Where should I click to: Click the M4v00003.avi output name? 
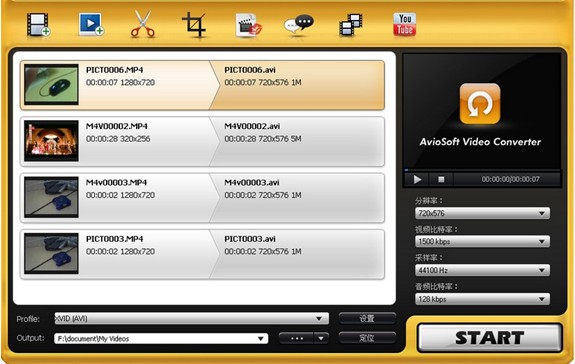[x=252, y=183]
